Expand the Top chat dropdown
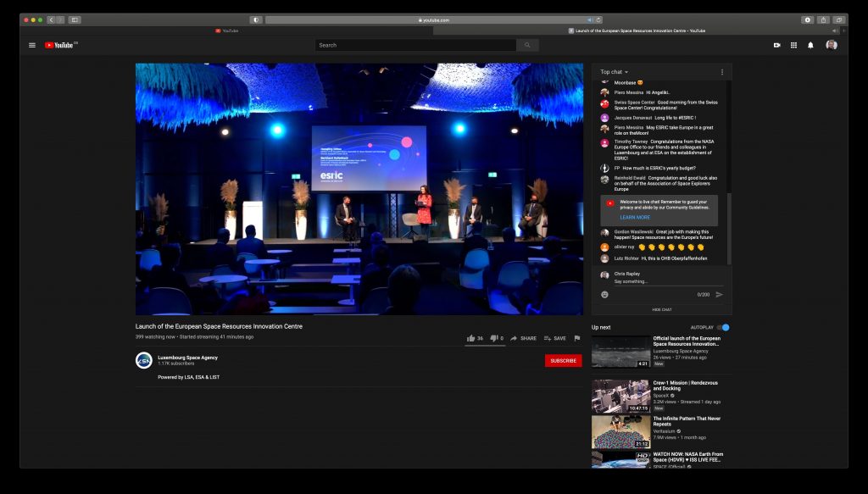The height and width of the screenshot is (494, 868). click(614, 72)
